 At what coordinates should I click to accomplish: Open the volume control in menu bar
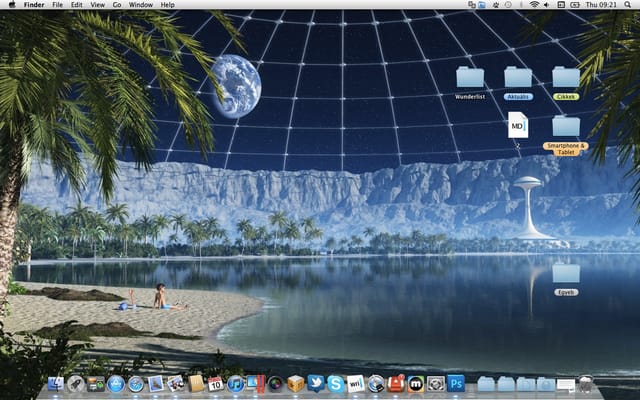click(547, 4)
